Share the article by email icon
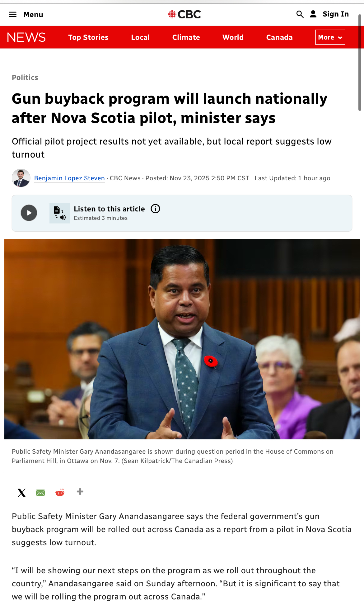 [x=40, y=493]
